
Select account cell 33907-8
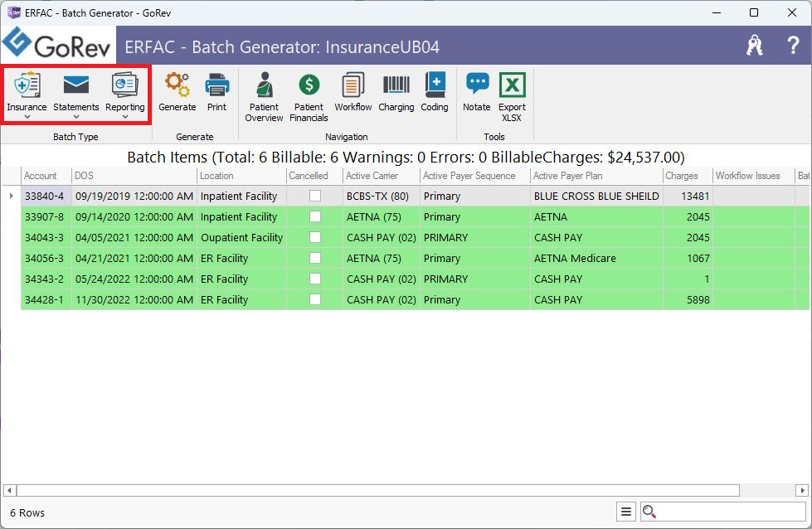[x=46, y=216]
